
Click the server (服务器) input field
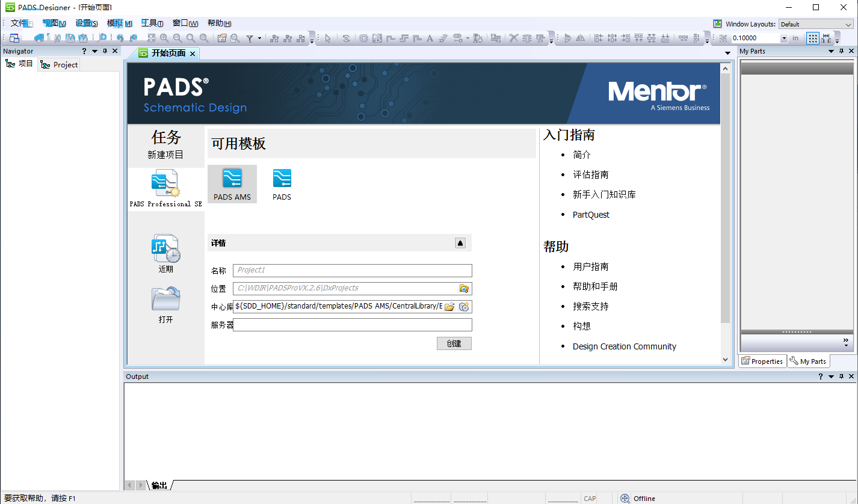pyautogui.click(x=353, y=325)
